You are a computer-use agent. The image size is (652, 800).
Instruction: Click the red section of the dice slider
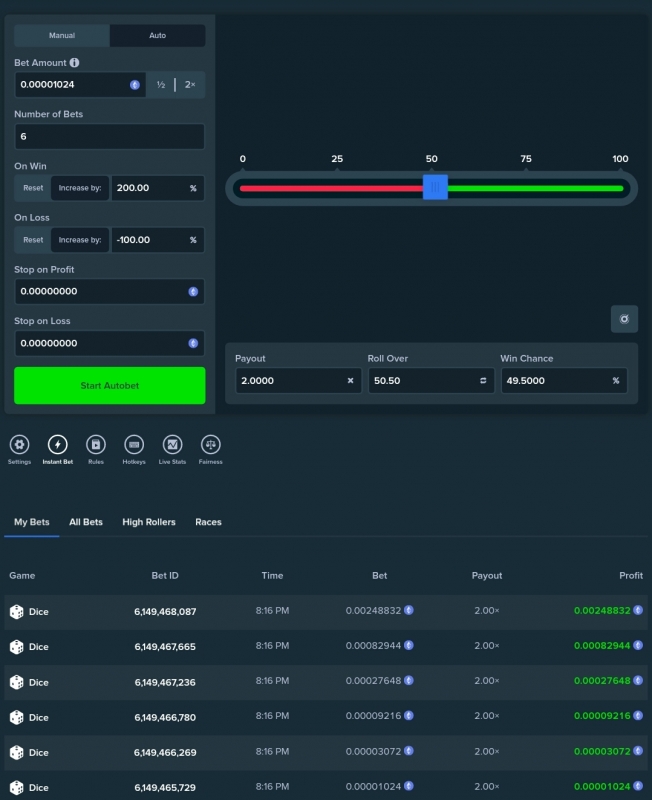331,188
